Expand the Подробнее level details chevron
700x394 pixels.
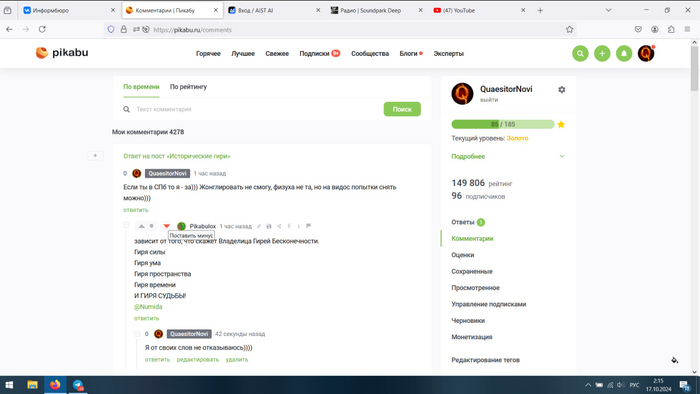562,157
